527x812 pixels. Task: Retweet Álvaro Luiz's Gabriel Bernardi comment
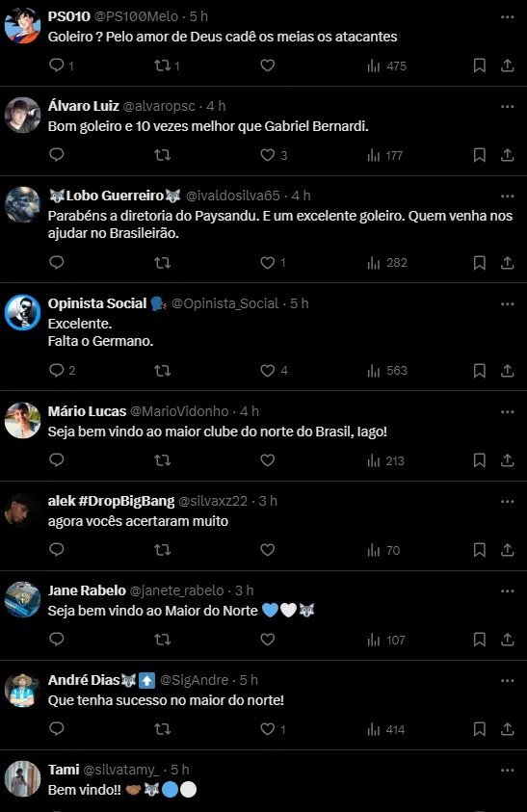click(x=163, y=155)
